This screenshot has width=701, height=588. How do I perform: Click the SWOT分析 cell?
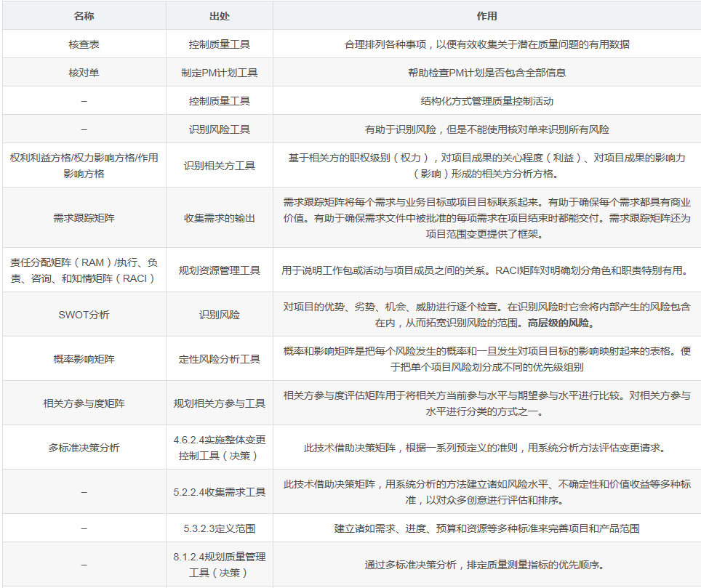[x=84, y=314]
